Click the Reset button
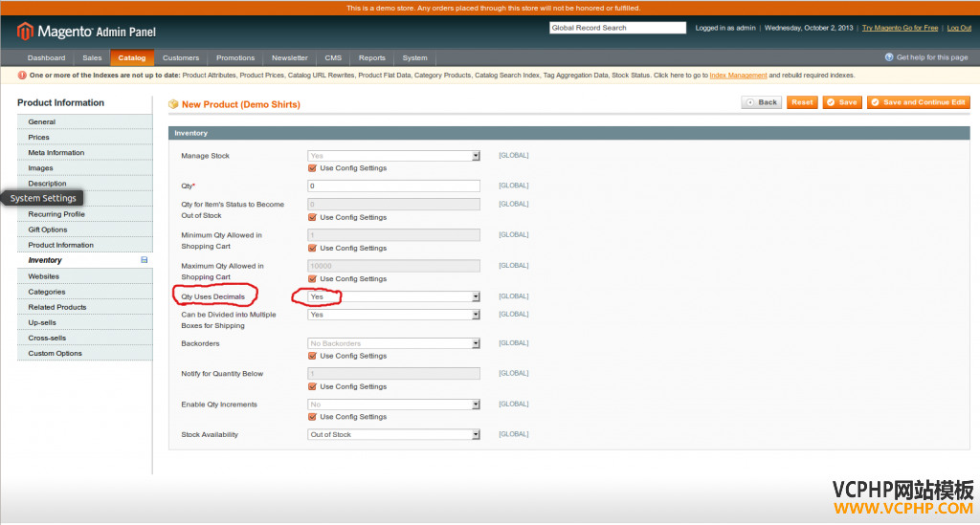Viewport: 980px width, 525px height. pos(802,102)
